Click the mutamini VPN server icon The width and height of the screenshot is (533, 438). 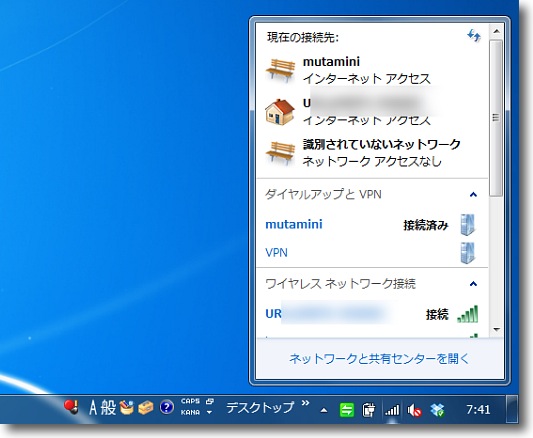click(468, 225)
